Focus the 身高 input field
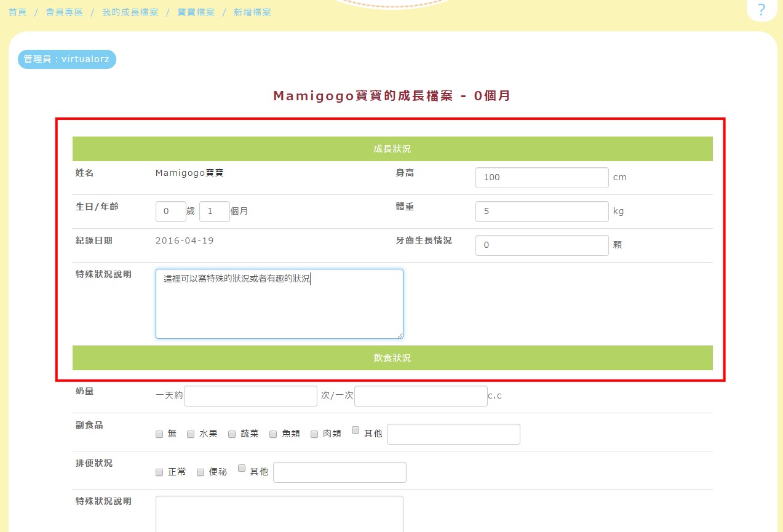Viewport: 783px width, 532px height. tap(542, 178)
